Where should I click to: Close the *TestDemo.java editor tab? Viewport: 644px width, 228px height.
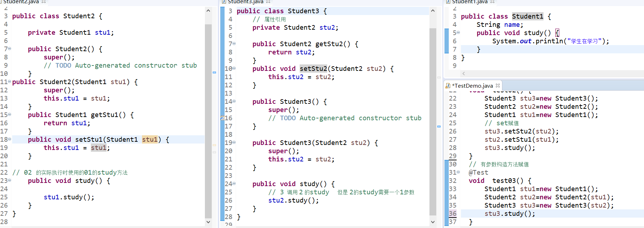(498, 86)
